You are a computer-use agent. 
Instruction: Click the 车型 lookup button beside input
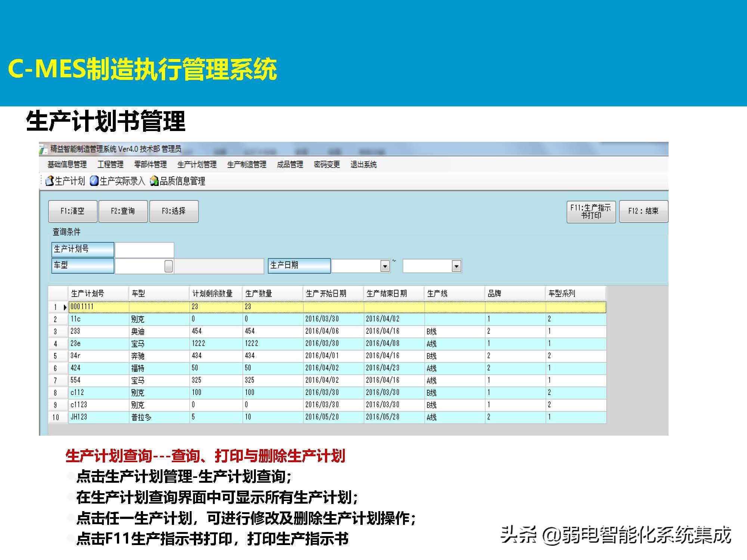point(169,266)
